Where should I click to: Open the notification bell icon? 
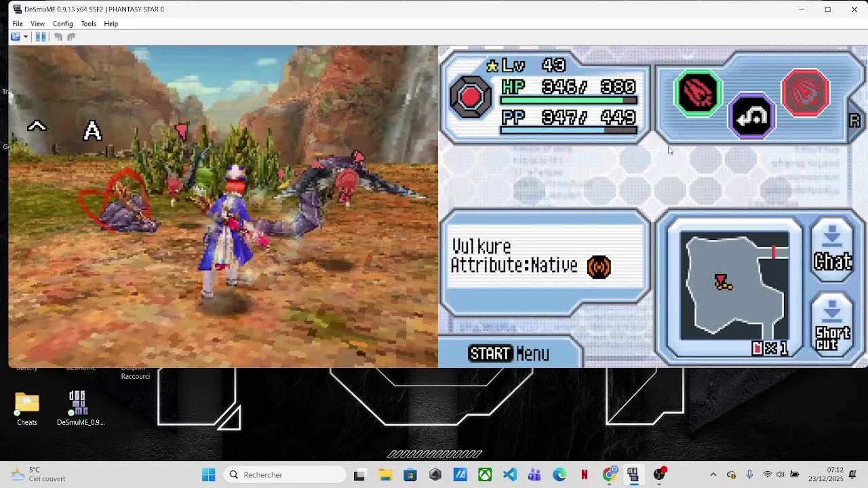click(853, 474)
